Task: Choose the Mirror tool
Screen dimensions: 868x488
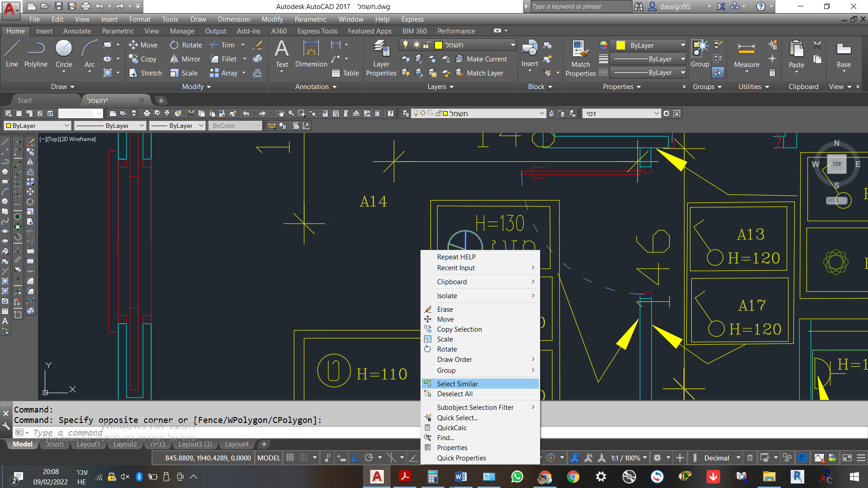Action: tap(185, 59)
